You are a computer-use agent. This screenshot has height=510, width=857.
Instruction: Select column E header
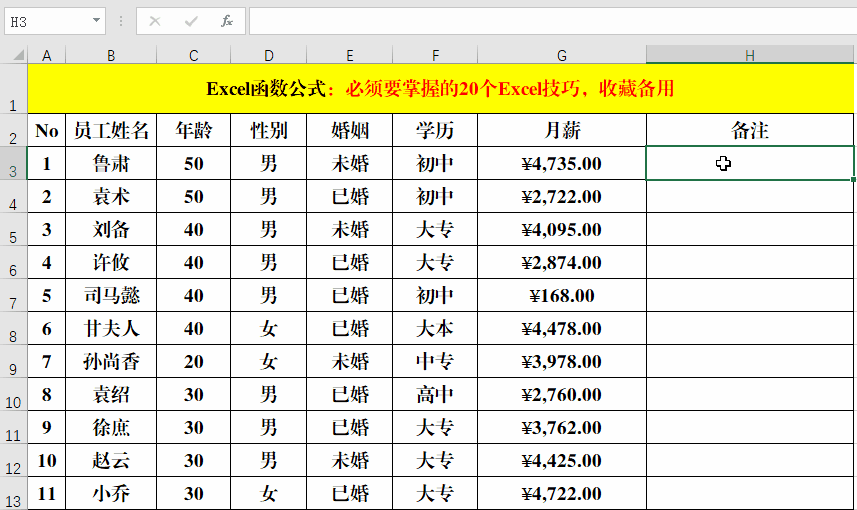[349, 55]
